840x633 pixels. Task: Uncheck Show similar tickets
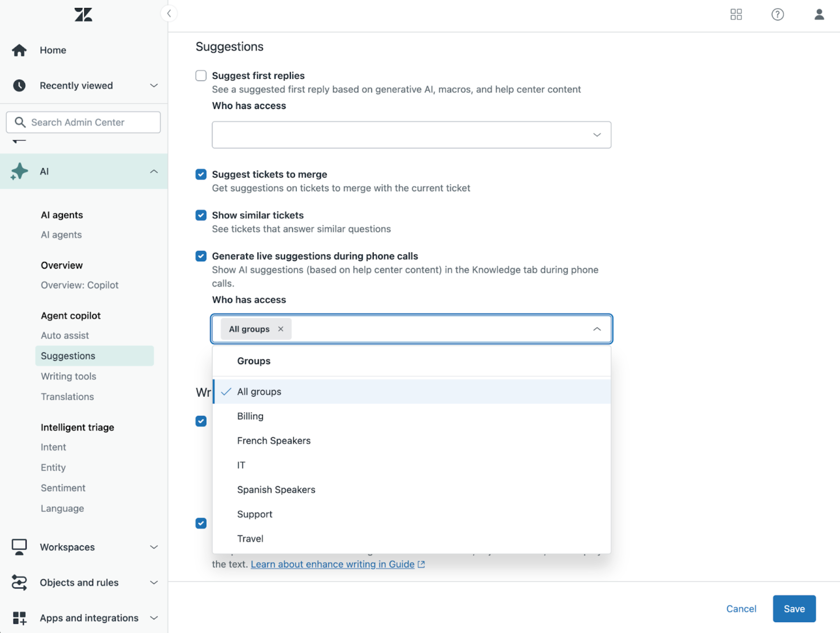pyautogui.click(x=201, y=215)
